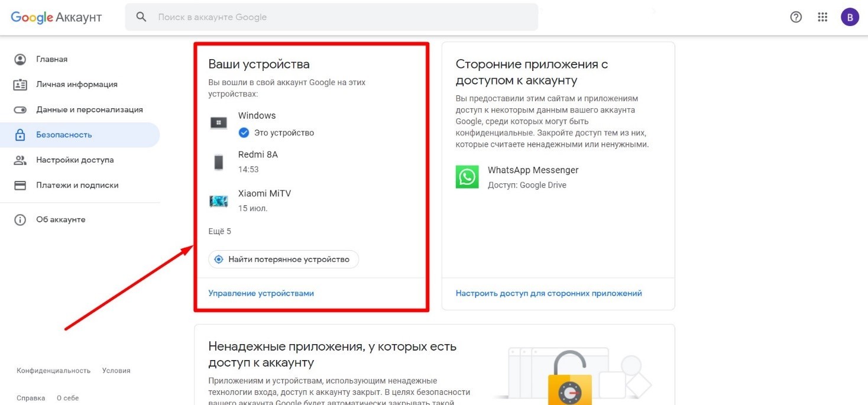Click the Настройки доступа people icon
Viewport: 868px width, 405px height.
click(20, 160)
